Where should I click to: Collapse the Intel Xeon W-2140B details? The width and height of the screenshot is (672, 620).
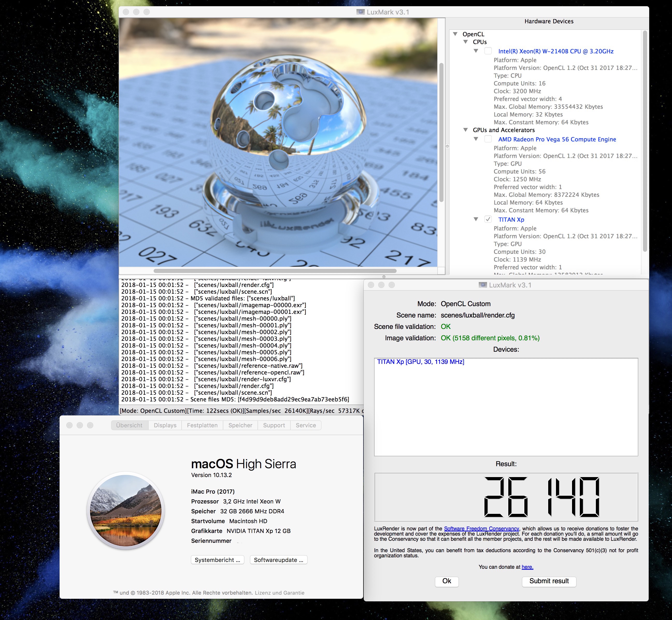tap(476, 51)
